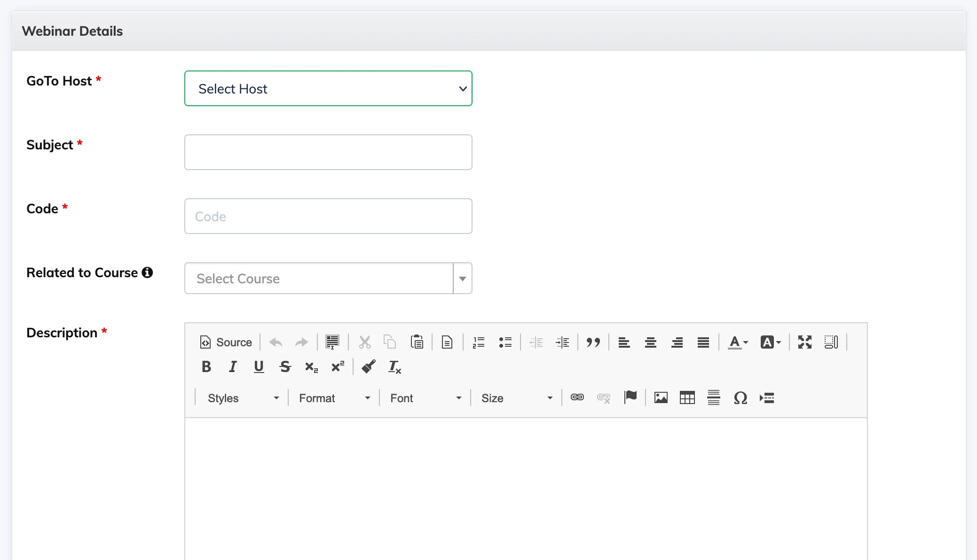Justify the text alignment
The width and height of the screenshot is (977, 560).
tap(703, 342)
